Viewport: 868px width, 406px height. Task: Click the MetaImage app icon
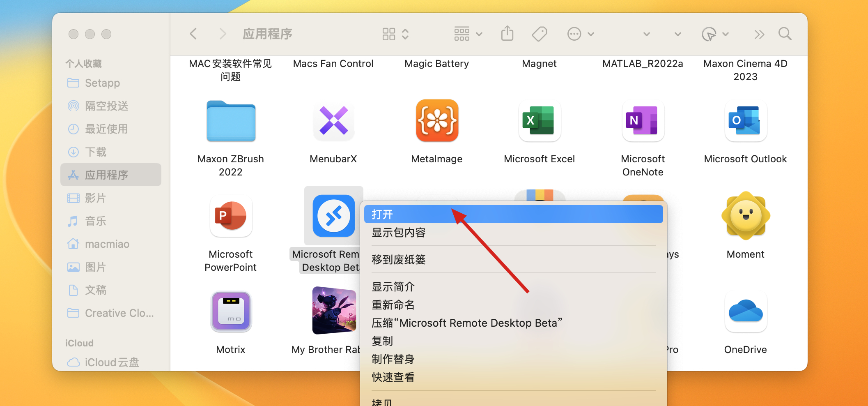(437, 121)
